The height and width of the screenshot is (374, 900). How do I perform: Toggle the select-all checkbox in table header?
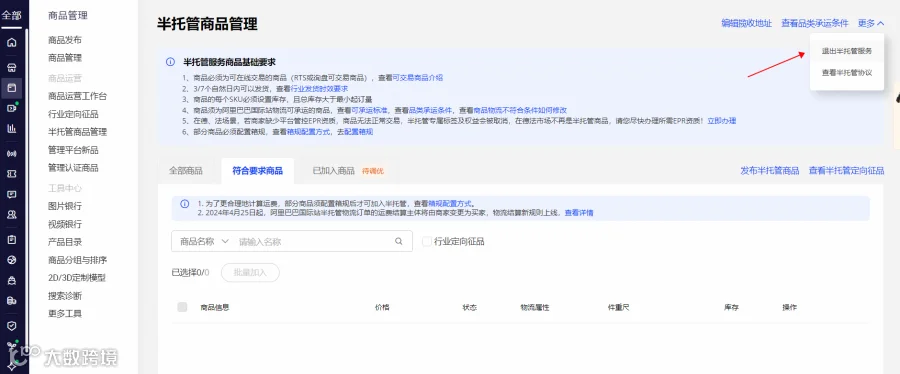[183, 307]
